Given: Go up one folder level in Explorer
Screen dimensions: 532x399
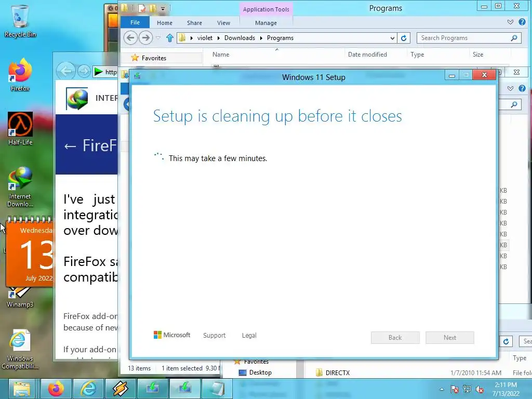Looking at the screenshot, I should 170,37.
